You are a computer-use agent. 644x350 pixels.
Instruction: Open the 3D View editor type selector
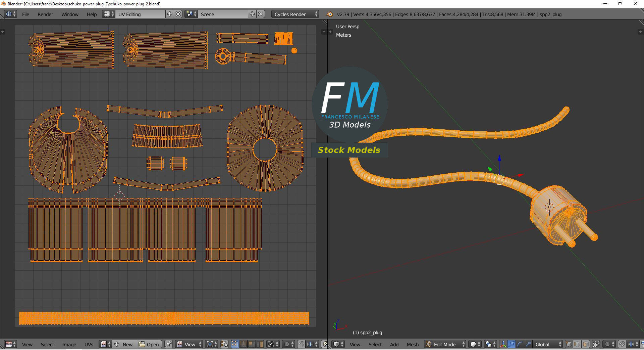(x=338, y=344)
